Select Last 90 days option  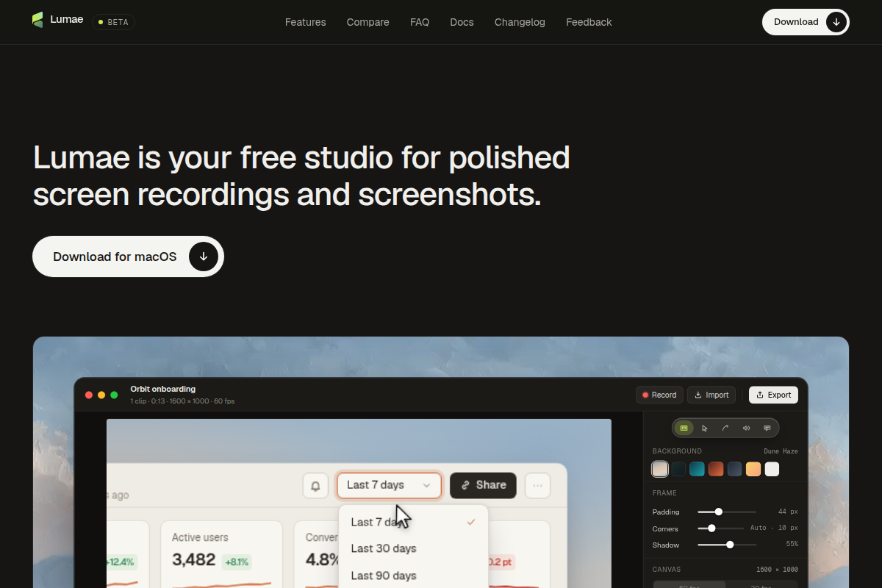coord(413,576)
